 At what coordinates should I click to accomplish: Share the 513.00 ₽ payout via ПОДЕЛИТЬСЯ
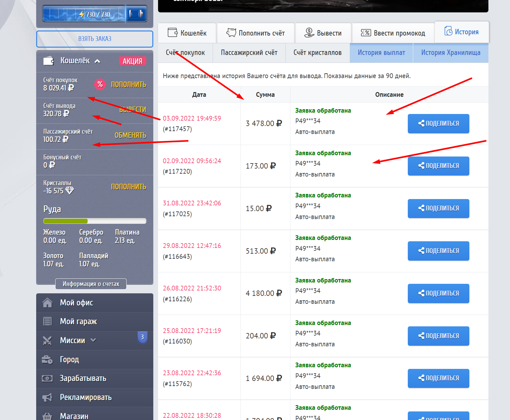tap(438, 251)
